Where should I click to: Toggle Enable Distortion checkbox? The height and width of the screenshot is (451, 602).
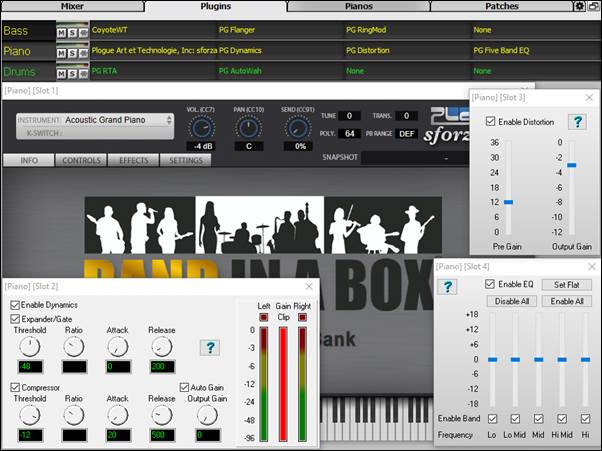490,122
